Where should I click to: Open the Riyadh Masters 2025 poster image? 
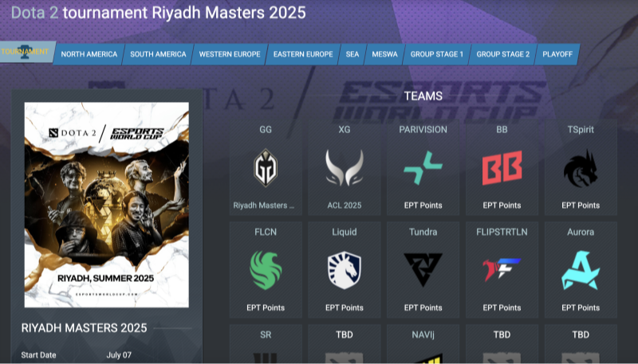(x=107, y=205)
